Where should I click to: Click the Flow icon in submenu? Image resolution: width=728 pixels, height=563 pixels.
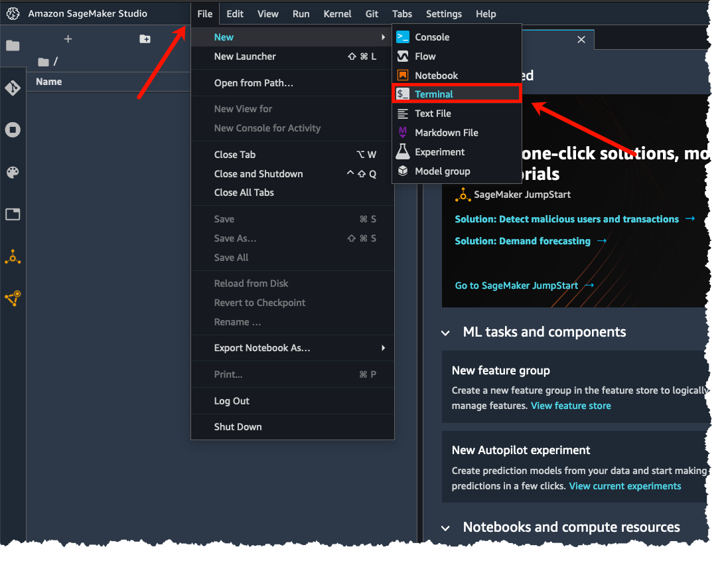[403, 56]
